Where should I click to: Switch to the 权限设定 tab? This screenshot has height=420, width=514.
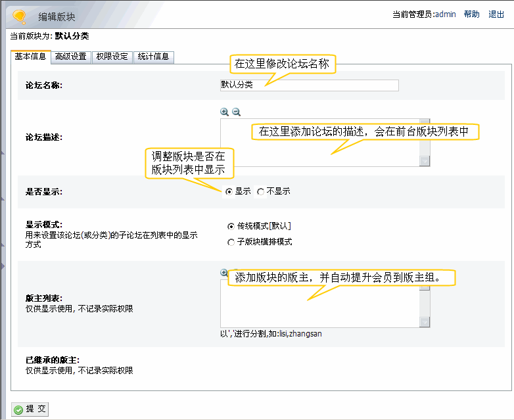point(112,57)
